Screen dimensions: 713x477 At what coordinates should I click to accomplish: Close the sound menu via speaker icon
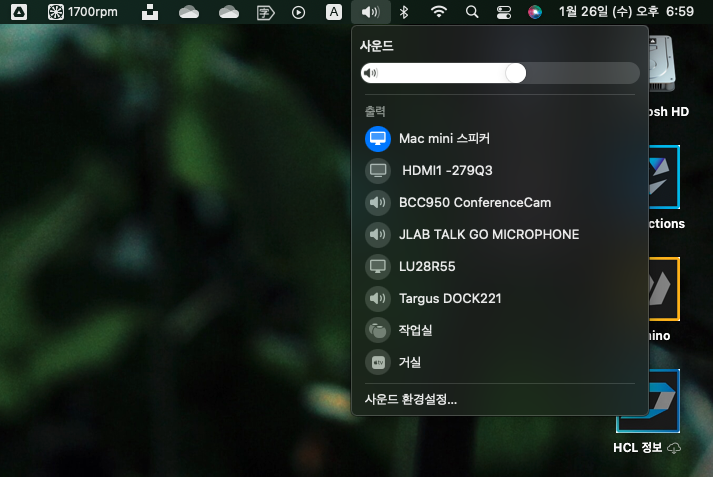[371, 12]
